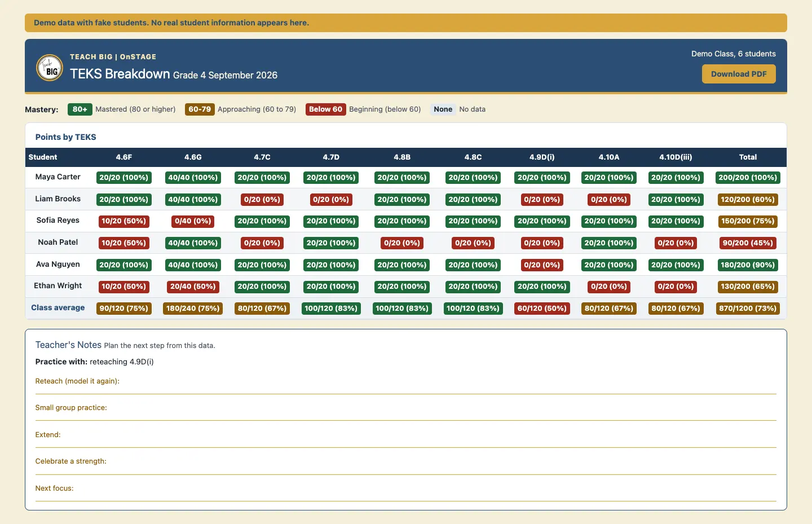This screenshot has height=524, width=812.
Task: Click the None legend badge
Action: [x=443, y=109]
